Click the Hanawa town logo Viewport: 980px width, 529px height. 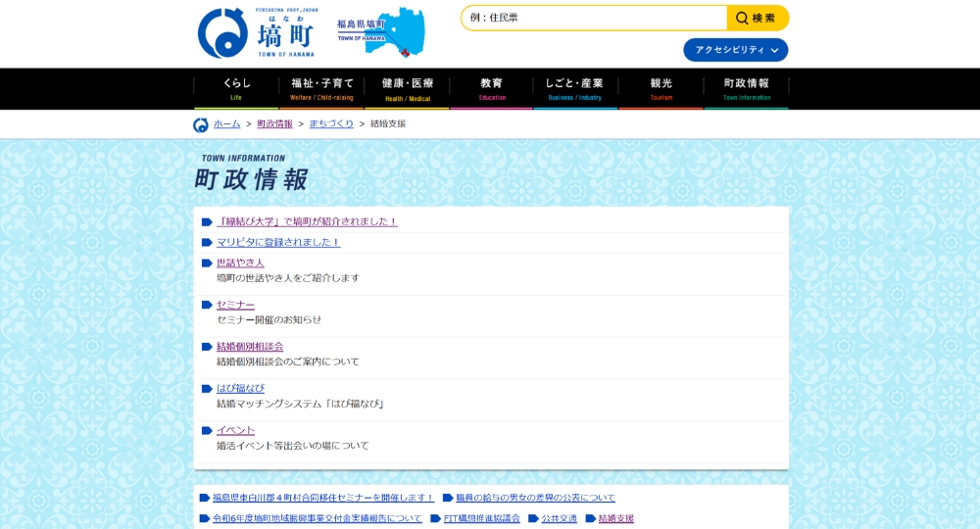[257, 33]
